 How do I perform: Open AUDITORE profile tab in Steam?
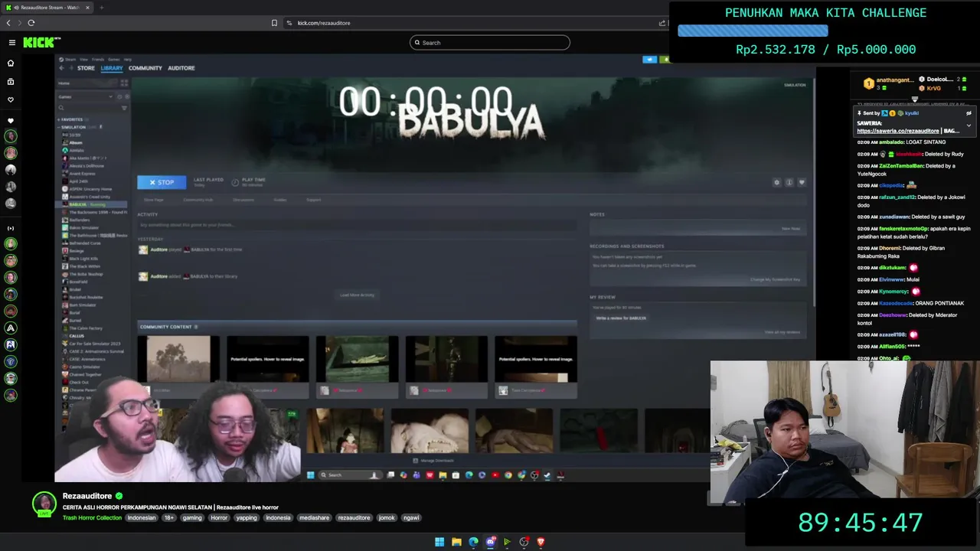point(181,68)
